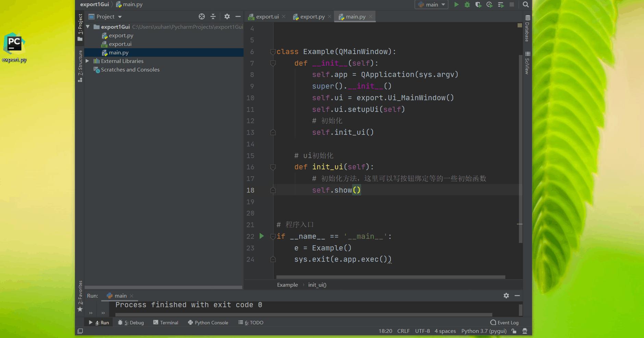The width and height of the screenshot is (644, 338).
Task: Collapse all nodes via Project panel collapse icon
Action: tap(213, 16)
